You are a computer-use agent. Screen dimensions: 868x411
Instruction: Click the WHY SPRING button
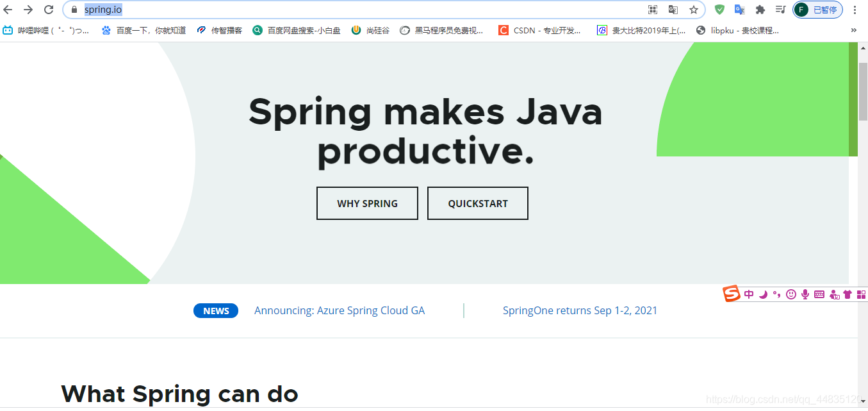point(367,203)
